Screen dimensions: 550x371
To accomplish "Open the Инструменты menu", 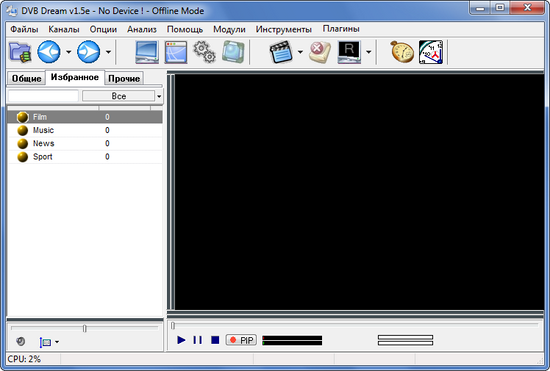I will point(284,29).
